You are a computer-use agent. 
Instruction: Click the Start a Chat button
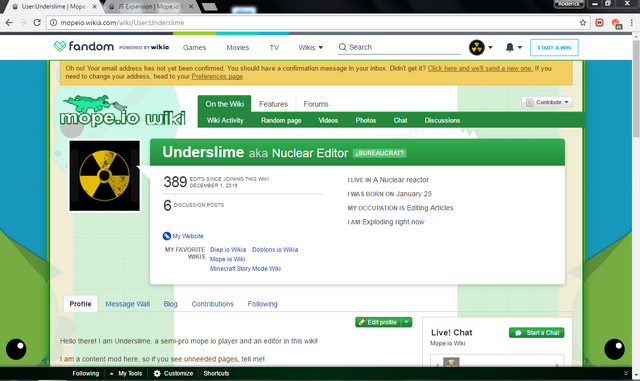(537, 333)
